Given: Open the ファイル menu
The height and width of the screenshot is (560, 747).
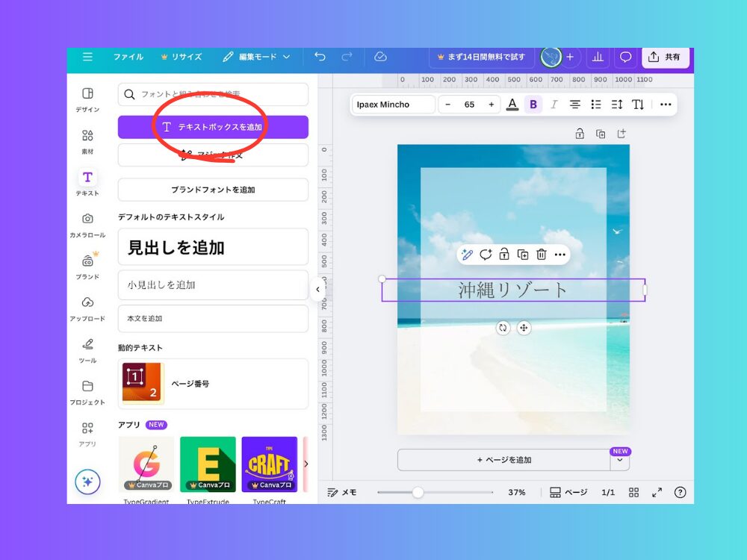Looking at the screenshot, I should [128, 57].
